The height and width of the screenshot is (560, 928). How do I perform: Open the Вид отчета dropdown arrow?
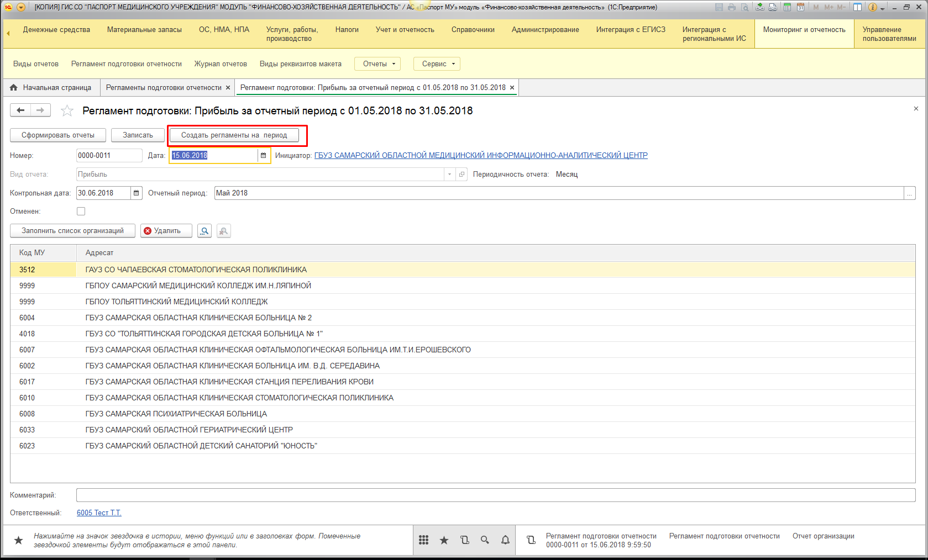[x=449, y=175]
